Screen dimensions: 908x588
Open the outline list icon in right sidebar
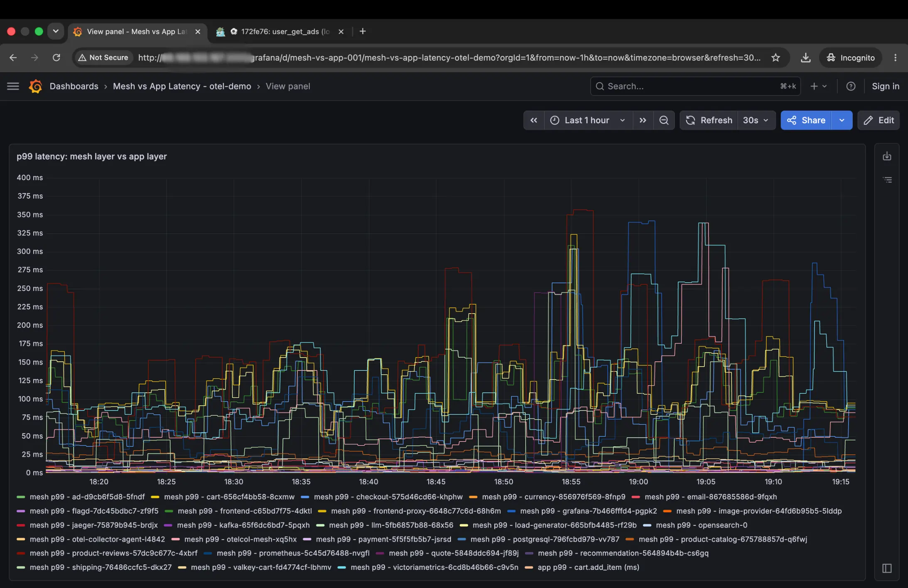click(x=887, y=180)
